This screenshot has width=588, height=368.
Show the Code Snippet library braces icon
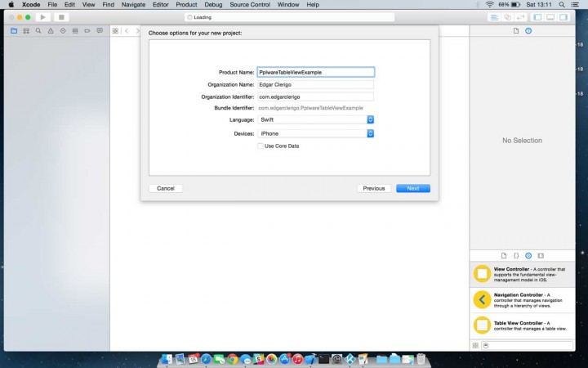516,256
